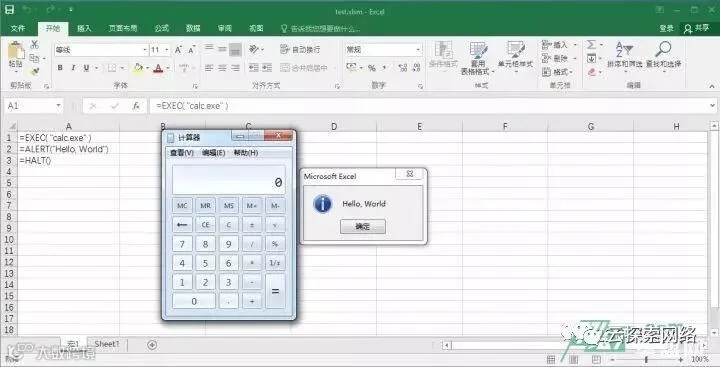Open Cell Styles (单元格样式)
This screenshot has height=367, width=720.
click(x=515, y=56)
